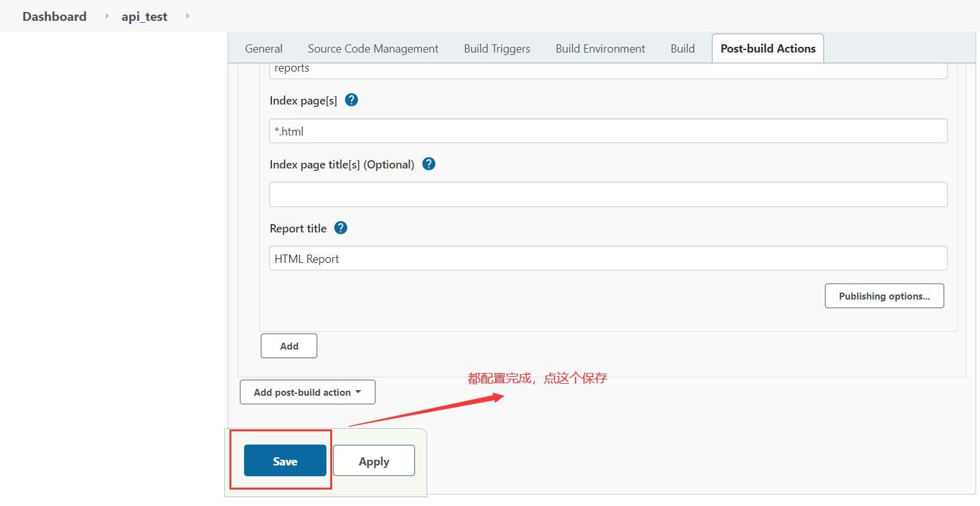
Task: Select the Post-build Actions tab
Action: point(768,49)
